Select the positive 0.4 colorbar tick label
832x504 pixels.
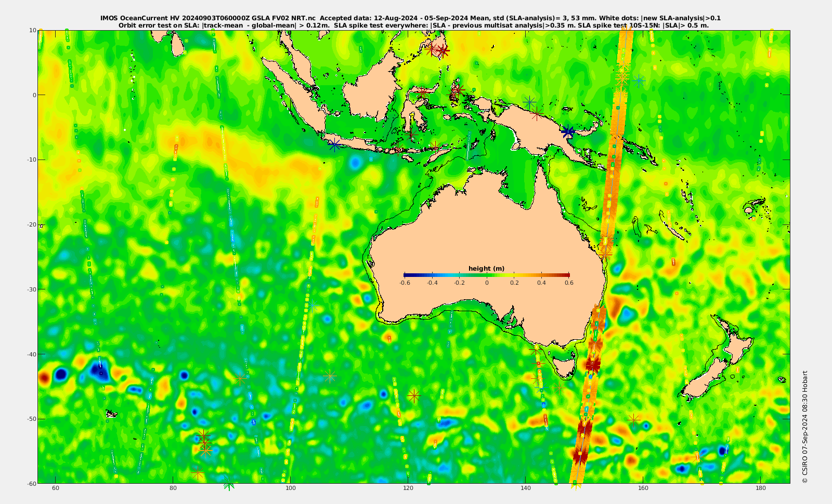coord(542,283)
